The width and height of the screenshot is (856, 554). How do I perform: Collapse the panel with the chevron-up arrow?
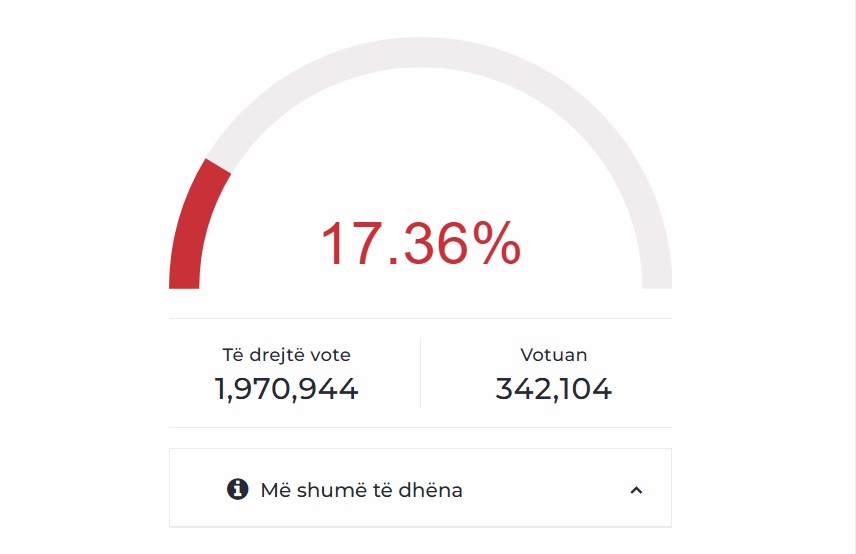(x=636, y=490)
